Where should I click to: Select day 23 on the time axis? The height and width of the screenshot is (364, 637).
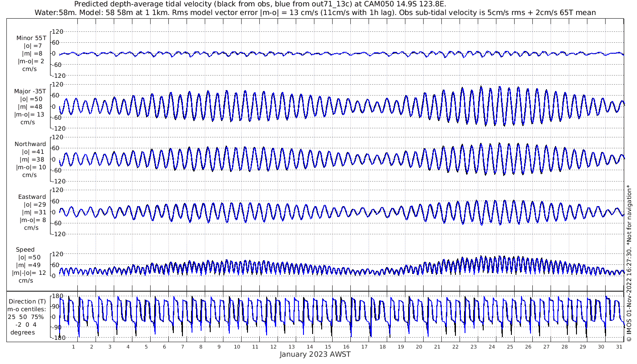(x=474, y=347)
